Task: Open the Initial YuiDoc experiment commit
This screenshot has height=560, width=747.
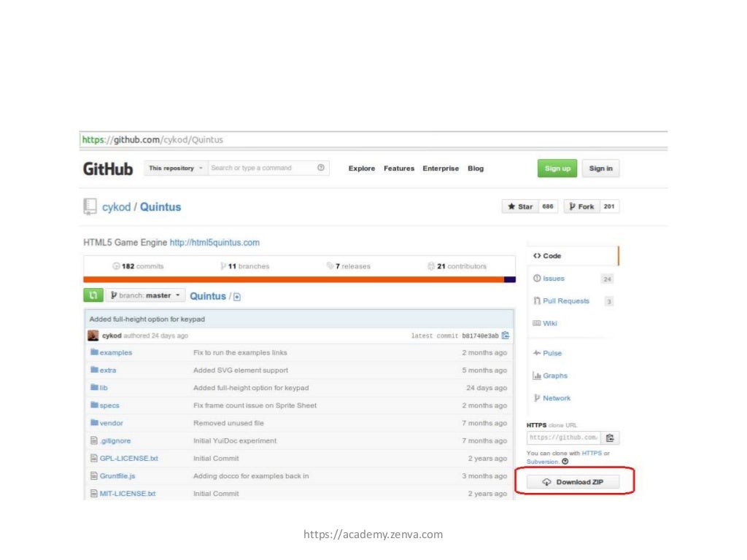Action: (x=234, y=440)
